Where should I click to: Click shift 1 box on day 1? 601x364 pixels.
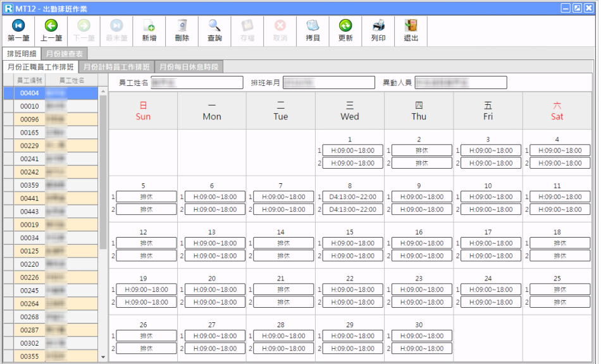pos(352,150)
